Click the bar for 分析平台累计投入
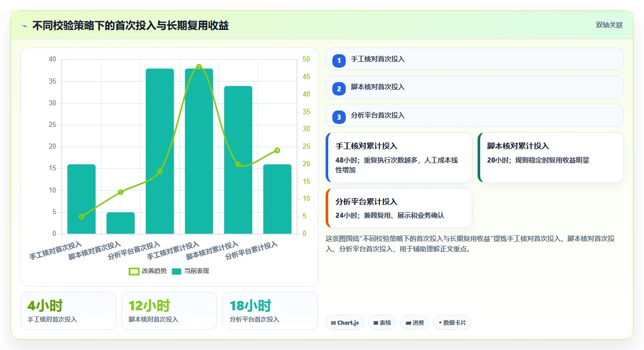This screenshot has height=350, width=644. 278,199
